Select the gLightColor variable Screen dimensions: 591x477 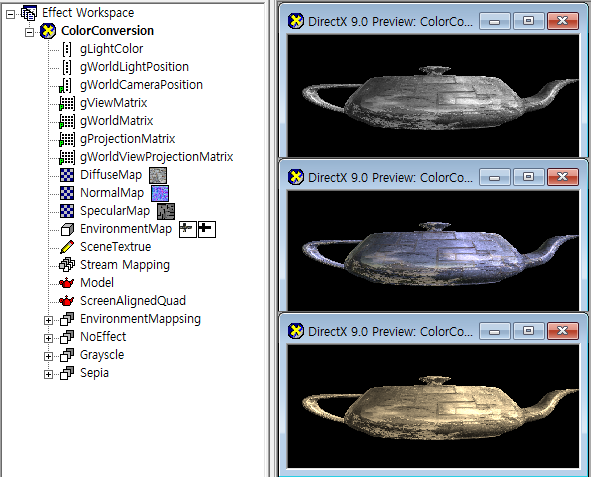tap(112, 49)
